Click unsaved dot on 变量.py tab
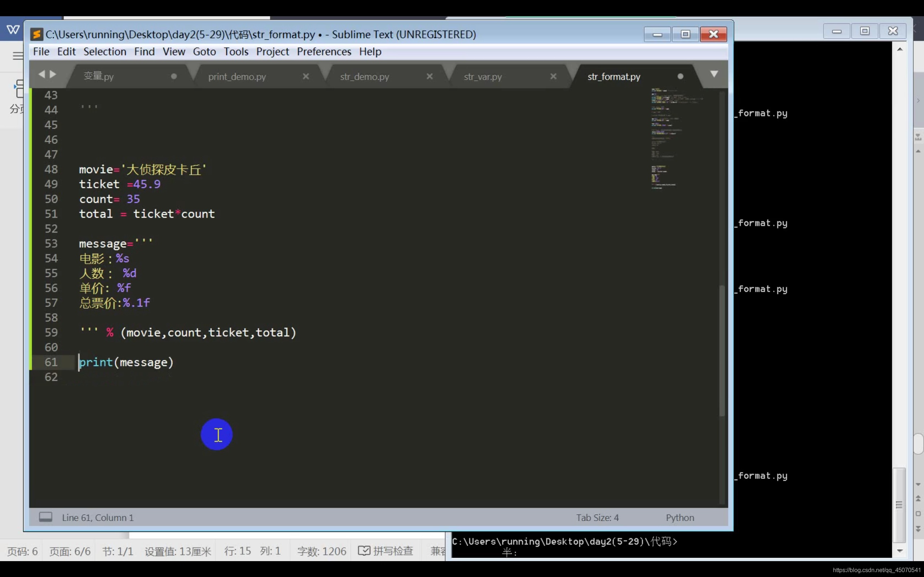The image size is (924, 577). pyautogui.click(x=174, y=76)
